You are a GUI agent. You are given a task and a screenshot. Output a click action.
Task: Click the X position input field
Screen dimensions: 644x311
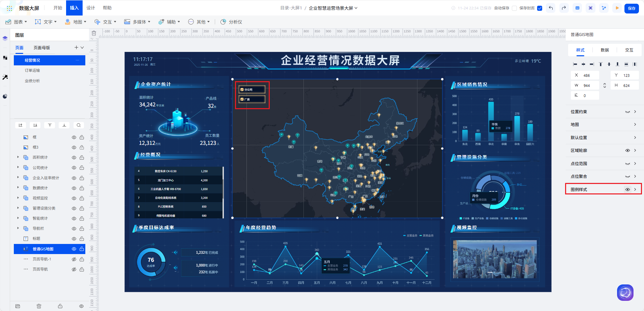[x=590, y=75]
